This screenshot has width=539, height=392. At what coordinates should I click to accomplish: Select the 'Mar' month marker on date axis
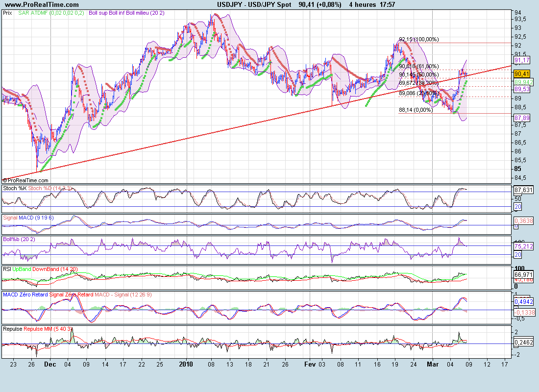[433, 364]
